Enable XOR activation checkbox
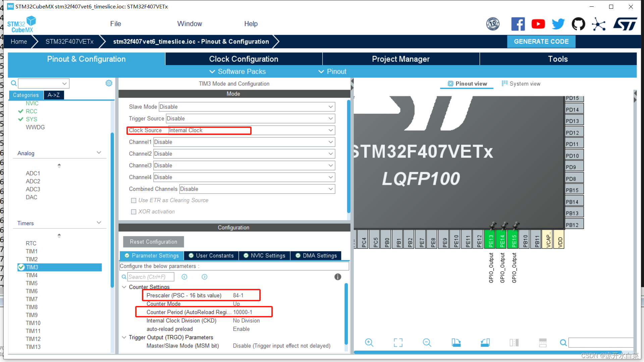 (x=133, y=212)
